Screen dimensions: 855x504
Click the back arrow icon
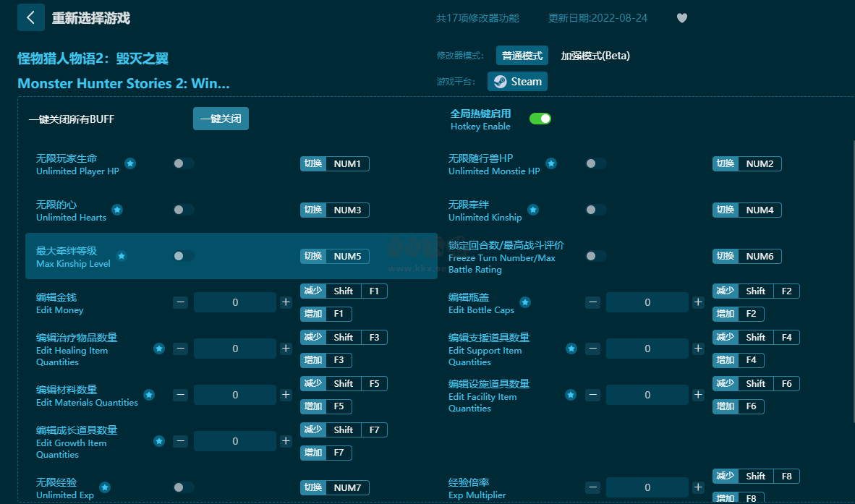(x=30, y=18)
